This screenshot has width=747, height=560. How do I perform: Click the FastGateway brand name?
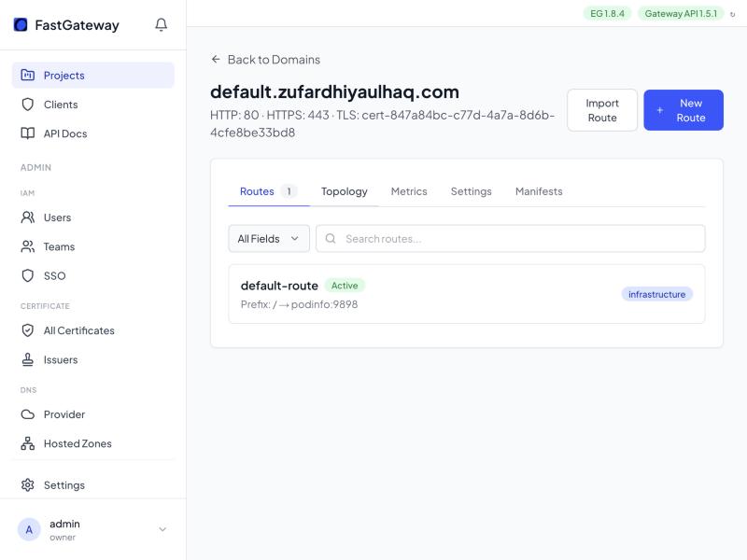78,25
